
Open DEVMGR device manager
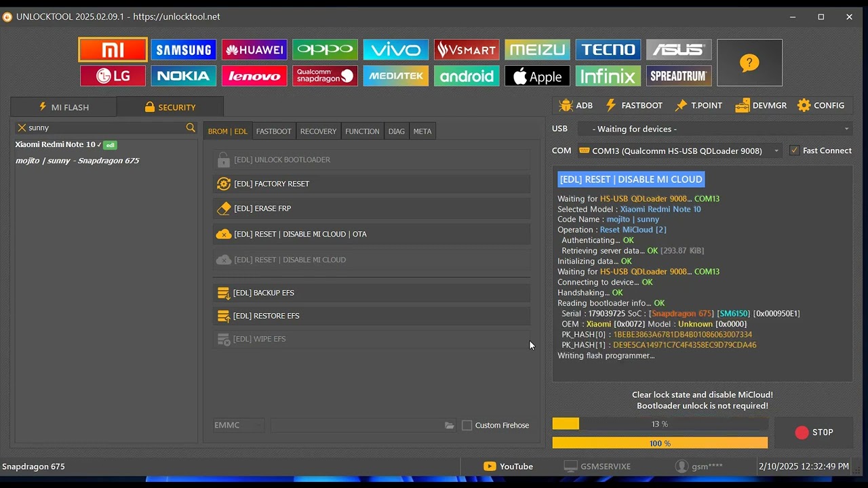click(761, 105)
